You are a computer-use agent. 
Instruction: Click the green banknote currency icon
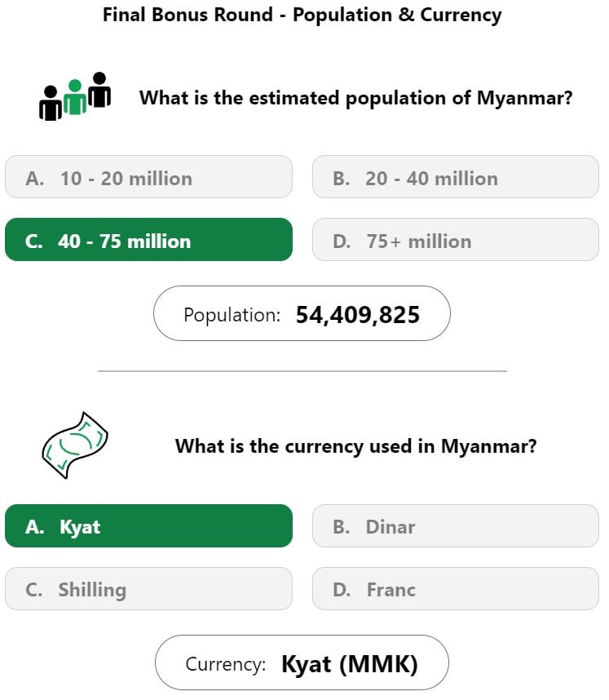75,445
